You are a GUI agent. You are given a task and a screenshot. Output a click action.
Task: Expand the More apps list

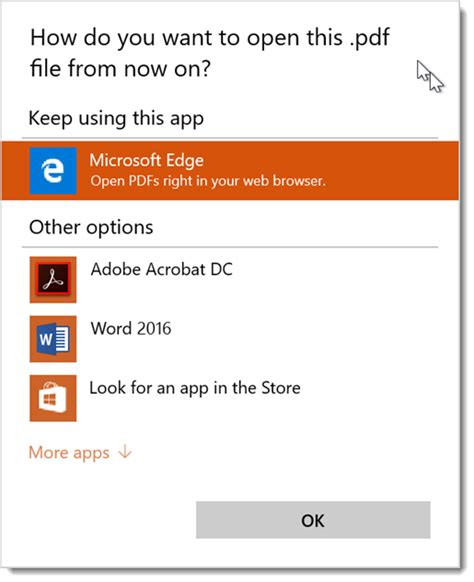point(80,452)
